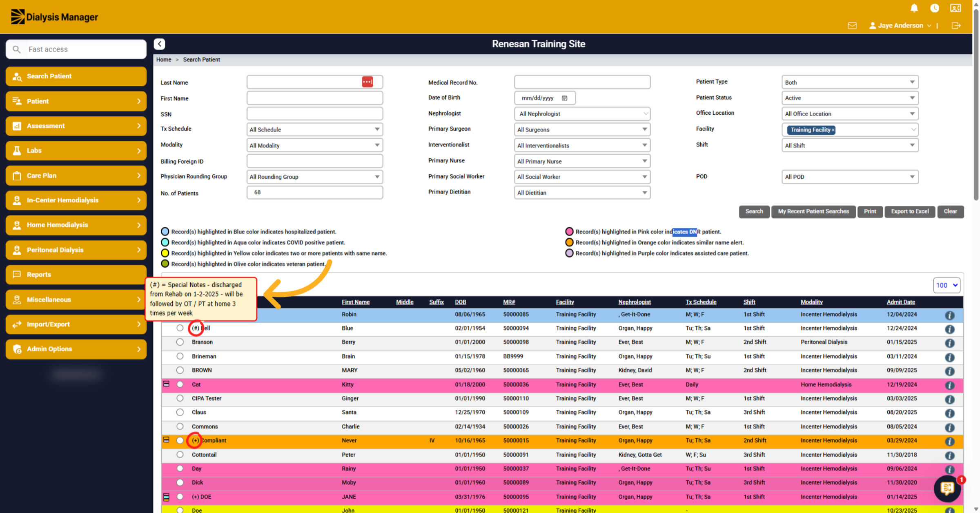Click the olive veteran legend swatch
Screen dimensions: 980x513
point(165,264)
